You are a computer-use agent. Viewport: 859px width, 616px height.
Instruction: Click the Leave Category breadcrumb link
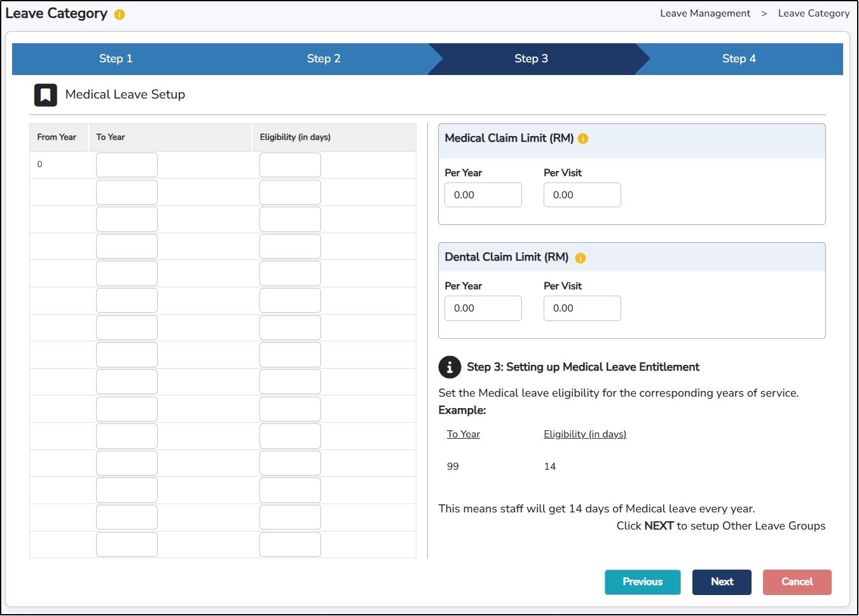813,13
